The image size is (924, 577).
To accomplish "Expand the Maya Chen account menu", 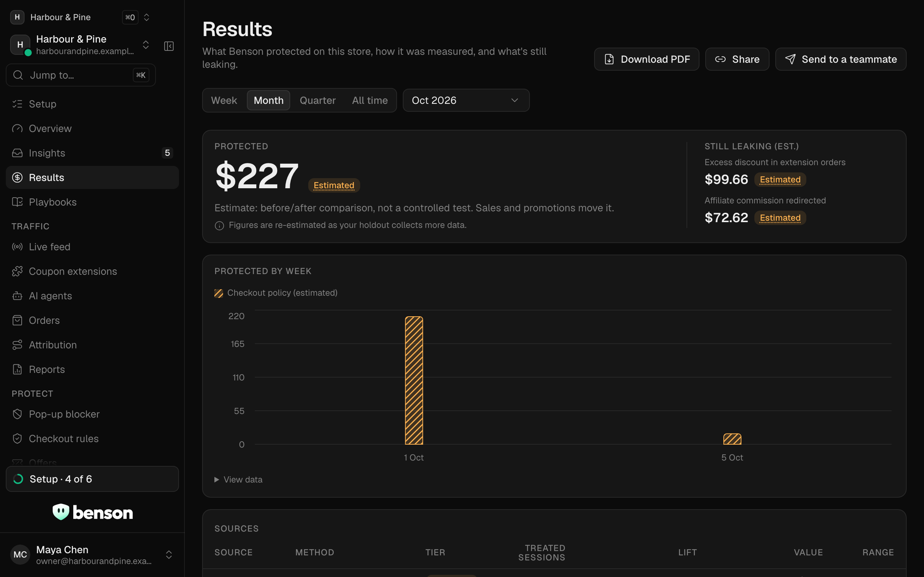I will point(92,555).
